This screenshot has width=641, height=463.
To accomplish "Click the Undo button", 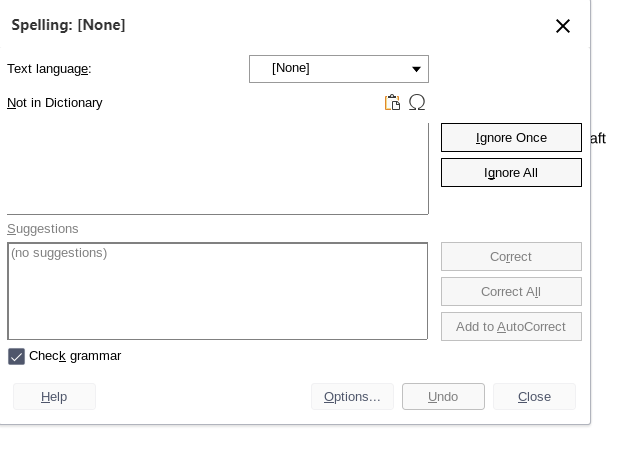I will tap(444, 397).
